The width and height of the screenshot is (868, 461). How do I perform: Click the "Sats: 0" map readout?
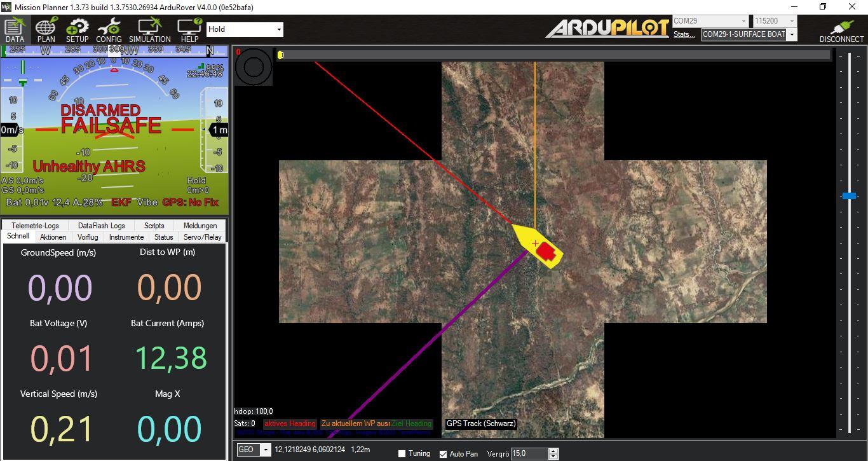[x=245, y=423]
